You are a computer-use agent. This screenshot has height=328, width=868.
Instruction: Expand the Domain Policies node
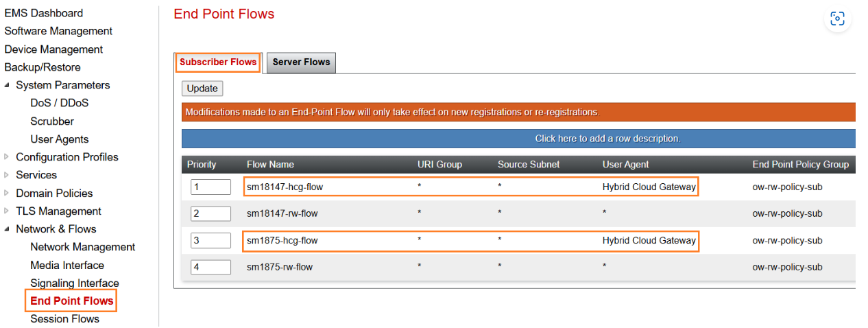click(x=7, y=194)
